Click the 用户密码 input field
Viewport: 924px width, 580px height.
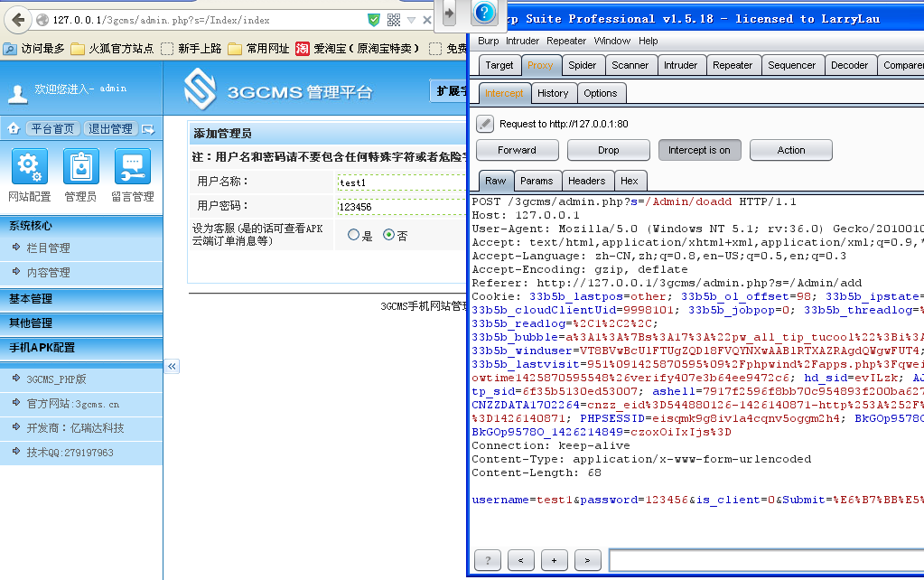(401, 206)
